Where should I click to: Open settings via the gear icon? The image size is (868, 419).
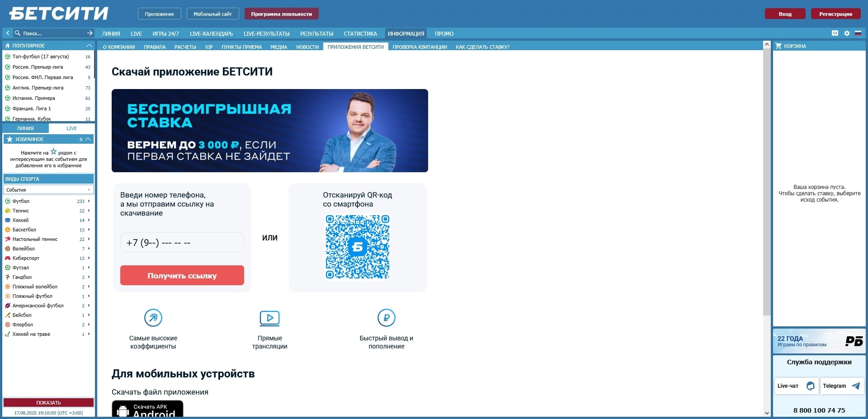pyautogui.click(x=846, y=33)
